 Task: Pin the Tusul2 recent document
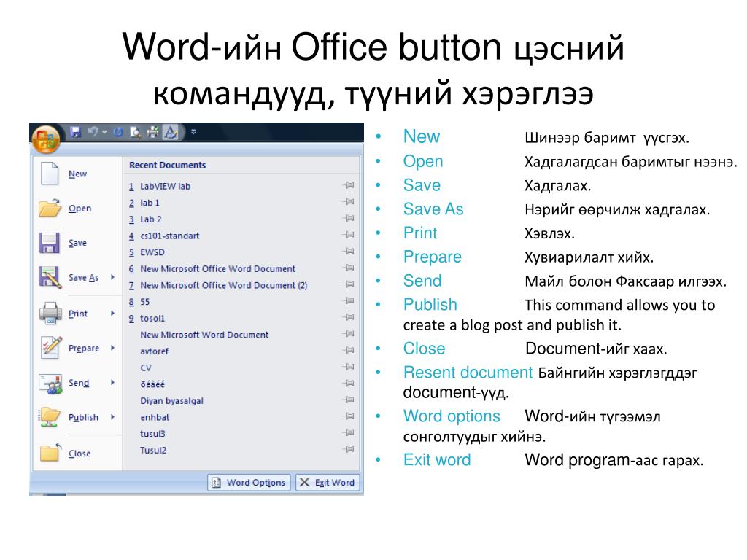[x=349, y=449]
